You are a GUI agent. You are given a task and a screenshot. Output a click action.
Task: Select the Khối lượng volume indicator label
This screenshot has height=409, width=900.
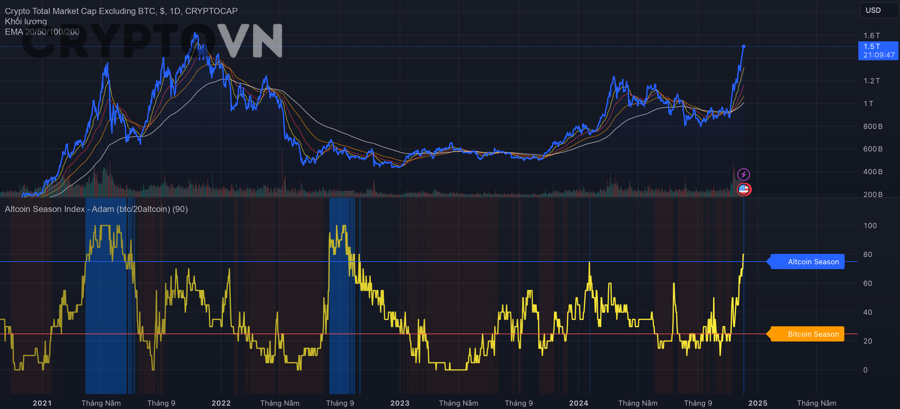26,21
